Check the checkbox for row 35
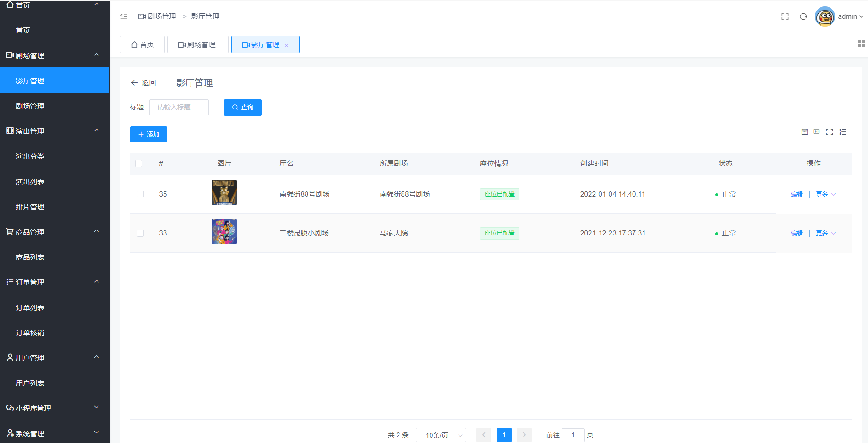The image size is (868, 443). click(x=141, y=194)
